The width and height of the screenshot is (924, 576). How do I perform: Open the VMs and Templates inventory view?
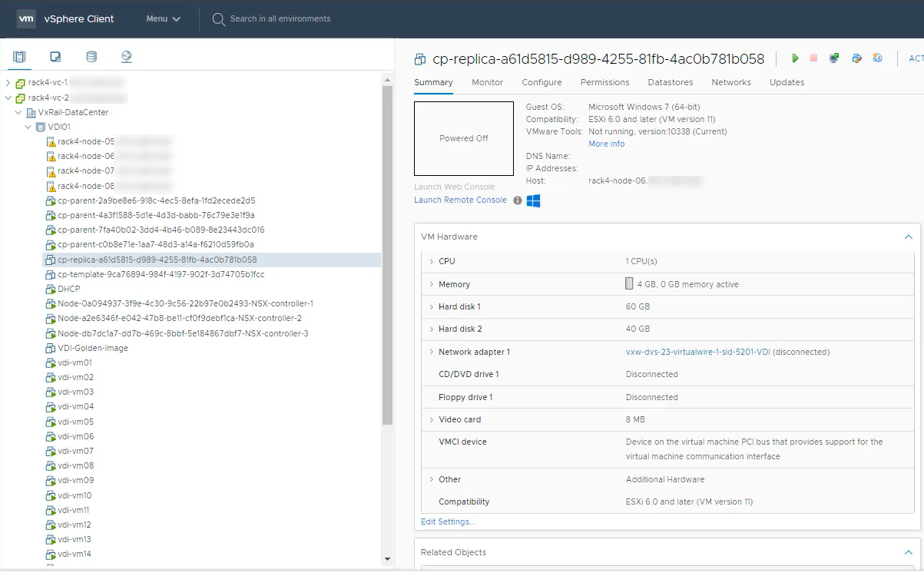55,57
